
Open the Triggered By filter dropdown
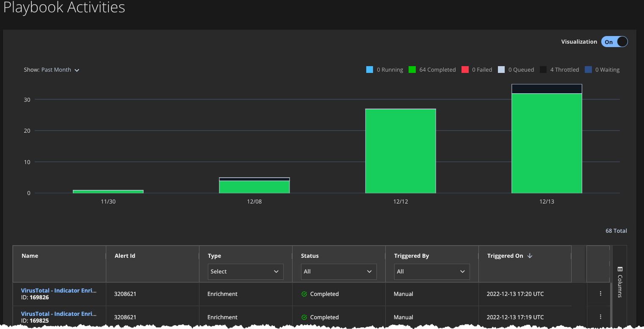pyautogui.click(x=432, y=271)
